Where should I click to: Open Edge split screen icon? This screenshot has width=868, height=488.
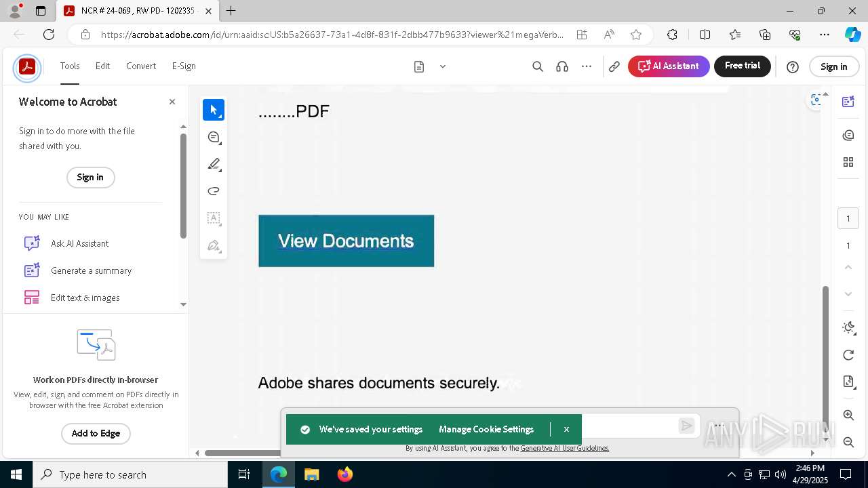click(x=705, y=35)
